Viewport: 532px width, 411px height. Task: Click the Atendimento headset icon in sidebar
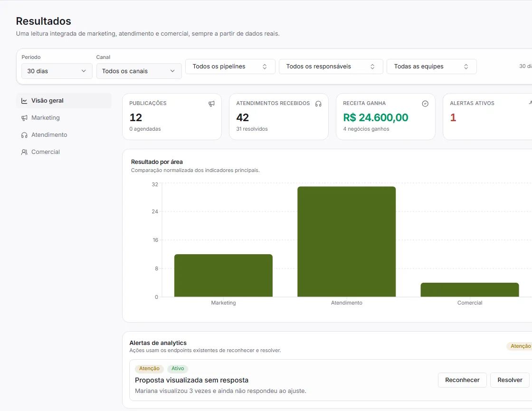tap(24, 135)
